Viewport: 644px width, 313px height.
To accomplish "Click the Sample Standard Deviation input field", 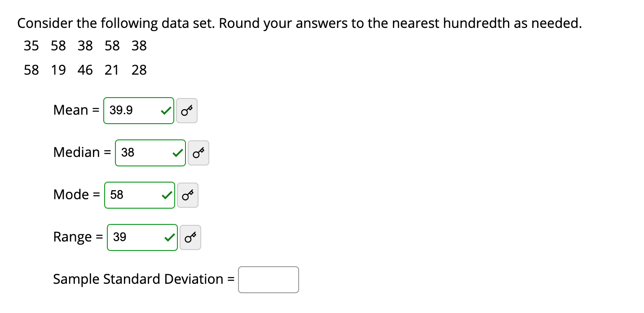I will pyautogui.click(x=268, y=279).
